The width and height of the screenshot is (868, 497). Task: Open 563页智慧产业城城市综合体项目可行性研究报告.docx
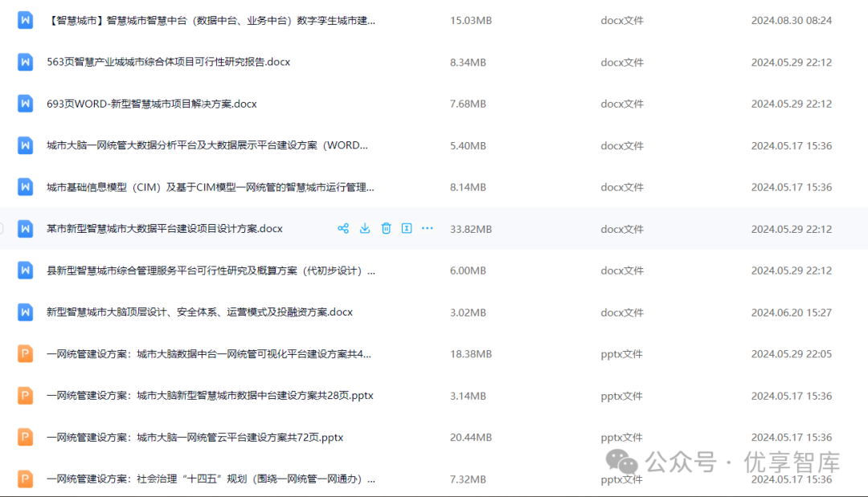[x=168, y=62]
